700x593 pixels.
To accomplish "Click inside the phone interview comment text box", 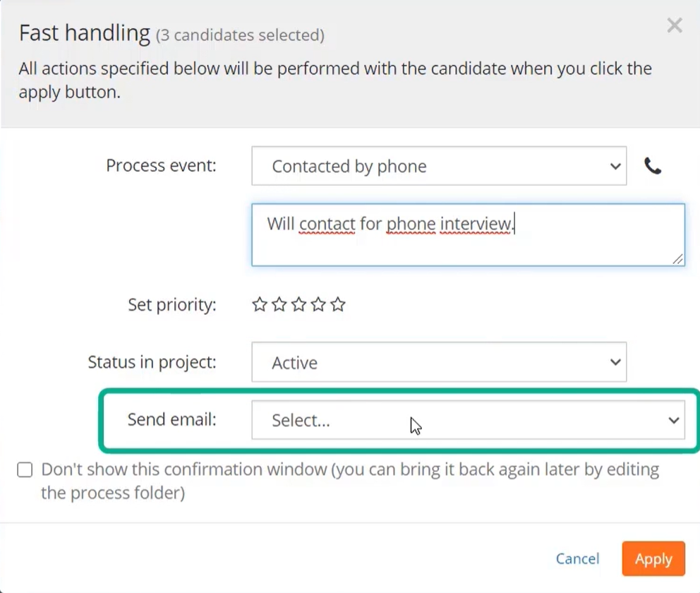I will click(x=468, y=235).
